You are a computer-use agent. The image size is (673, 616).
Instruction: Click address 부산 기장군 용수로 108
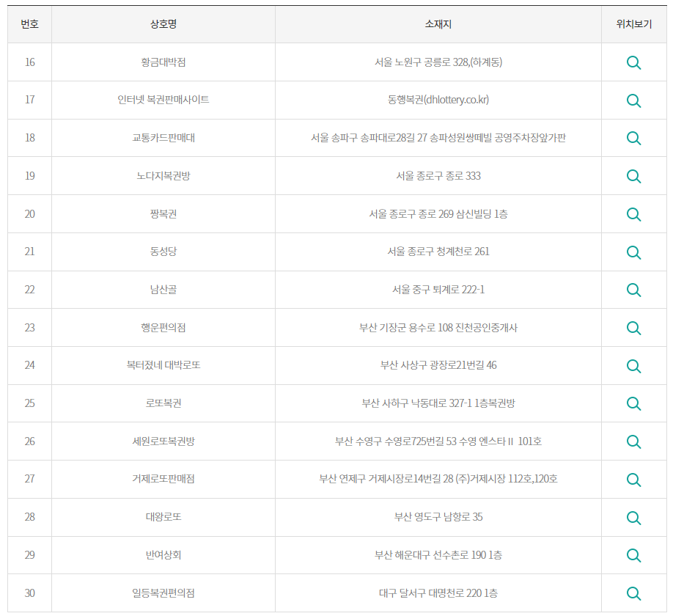(406, 328)
